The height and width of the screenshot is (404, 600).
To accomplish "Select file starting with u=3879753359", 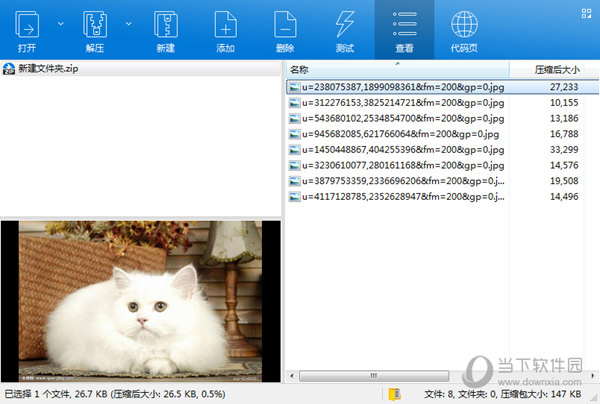I will coord(403,181).
